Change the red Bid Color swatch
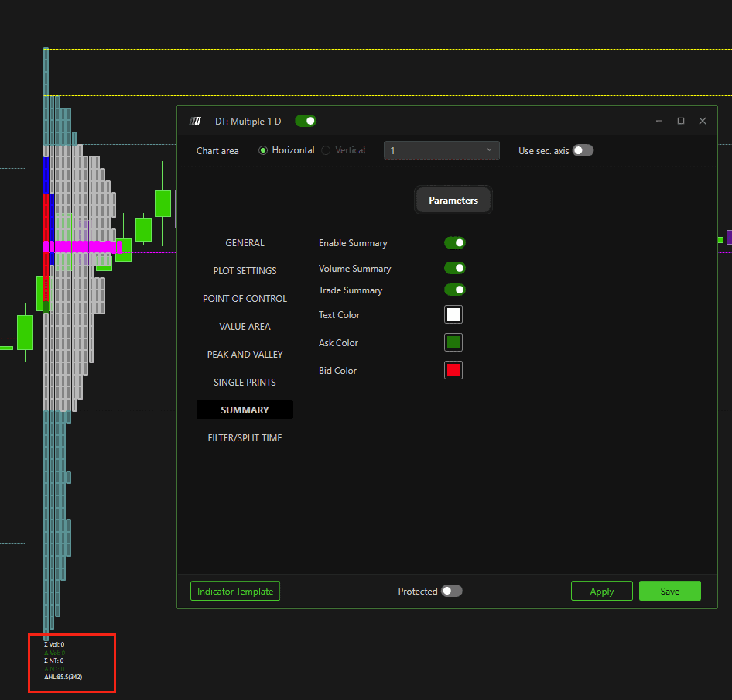The width and height of the screenshot is (732, 700). point(453,370)
